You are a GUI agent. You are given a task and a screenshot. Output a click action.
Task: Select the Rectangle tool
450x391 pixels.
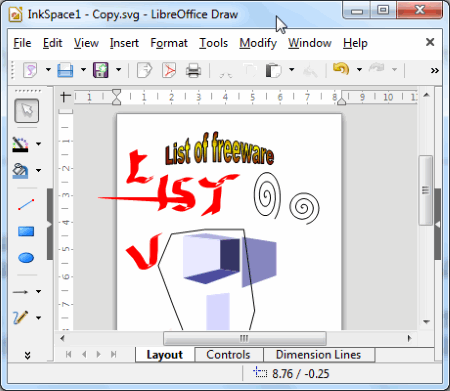26,231
